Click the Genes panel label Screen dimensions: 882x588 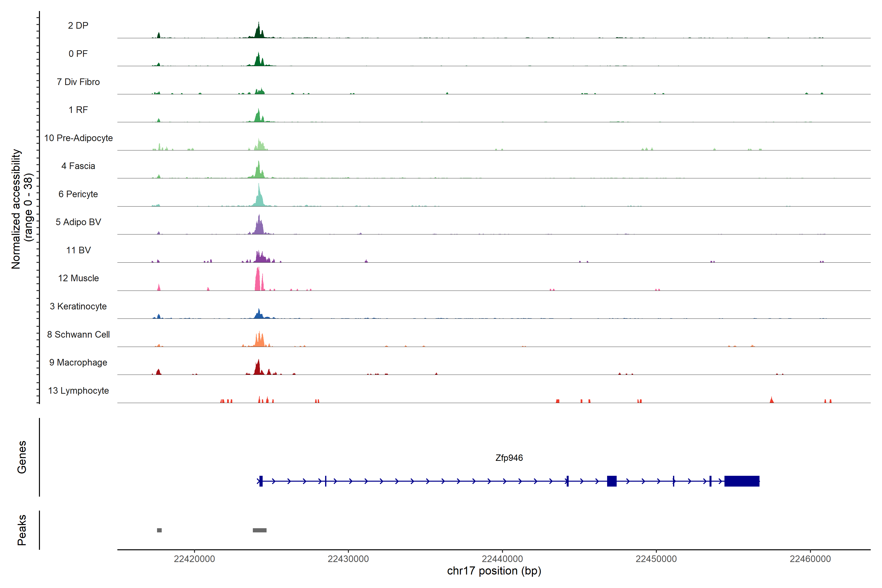pyautogui.click(x=22, y=457)
